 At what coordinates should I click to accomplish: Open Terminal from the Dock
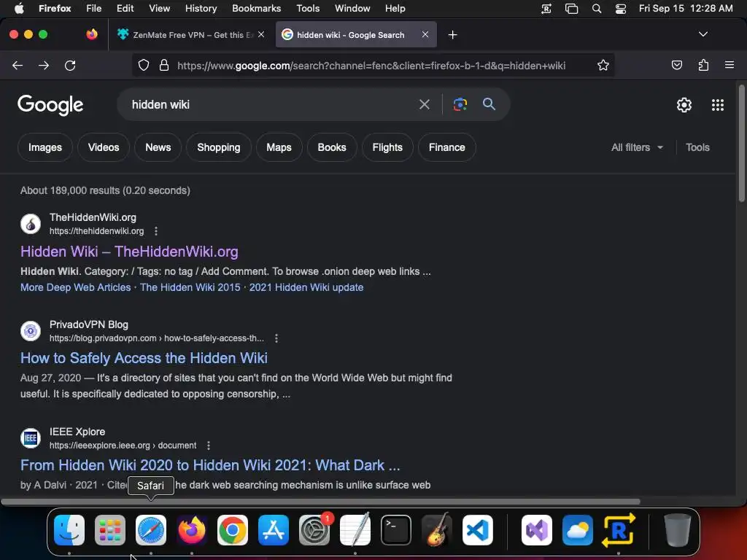pos(396,530)
